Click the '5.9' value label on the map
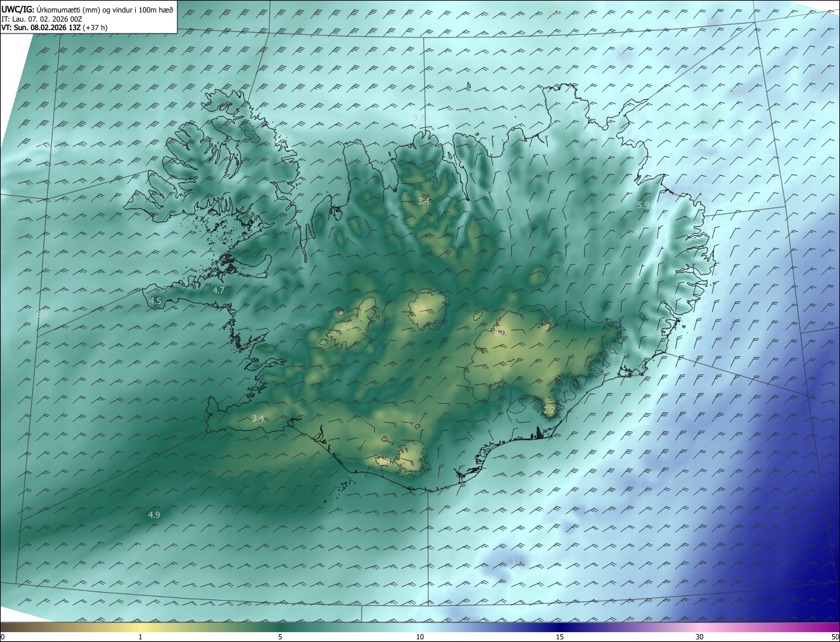840x642 pixels. coord(643,205)
